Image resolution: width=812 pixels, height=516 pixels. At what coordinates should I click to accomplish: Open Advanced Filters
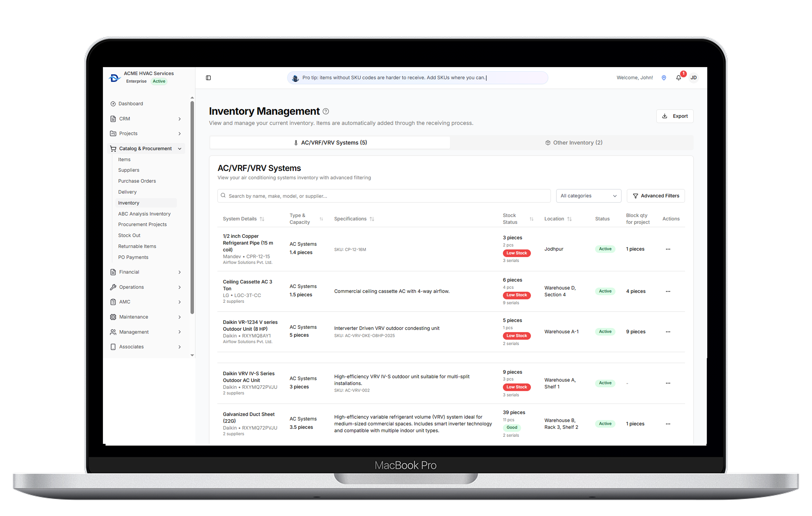pos(656,196)
